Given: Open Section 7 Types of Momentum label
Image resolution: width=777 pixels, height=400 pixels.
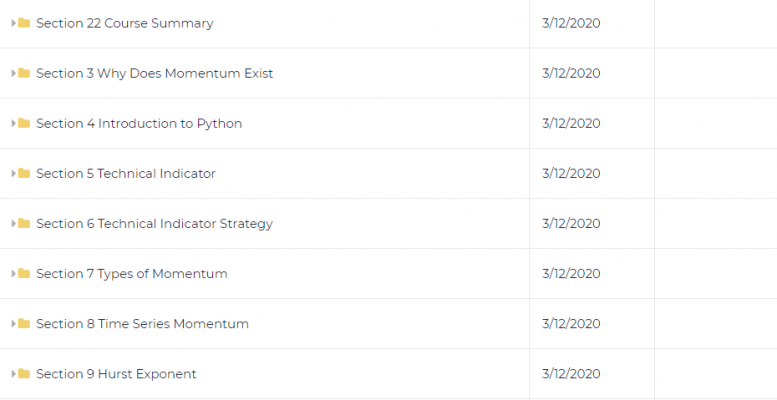Looking at the screenshot, I should click(131, 274).
